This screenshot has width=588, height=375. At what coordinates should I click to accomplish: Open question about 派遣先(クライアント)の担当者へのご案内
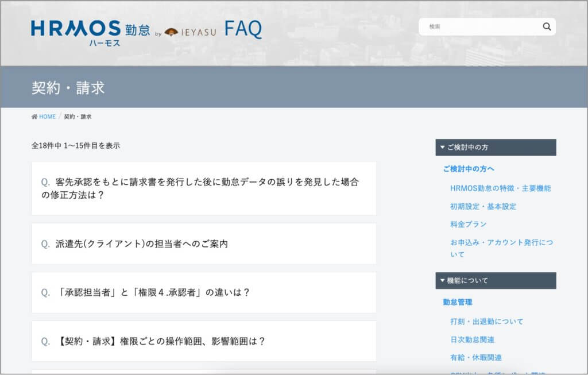click(x=142, y=243)
